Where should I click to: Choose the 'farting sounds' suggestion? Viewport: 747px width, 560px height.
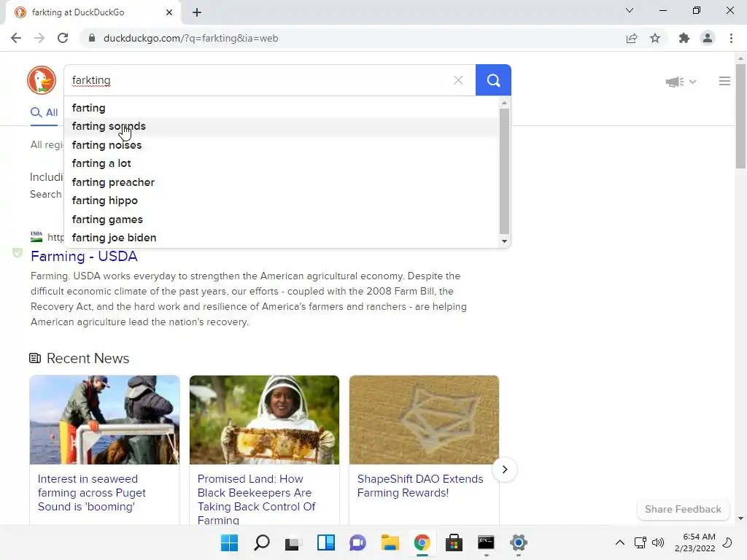click(x=281, y=127)
